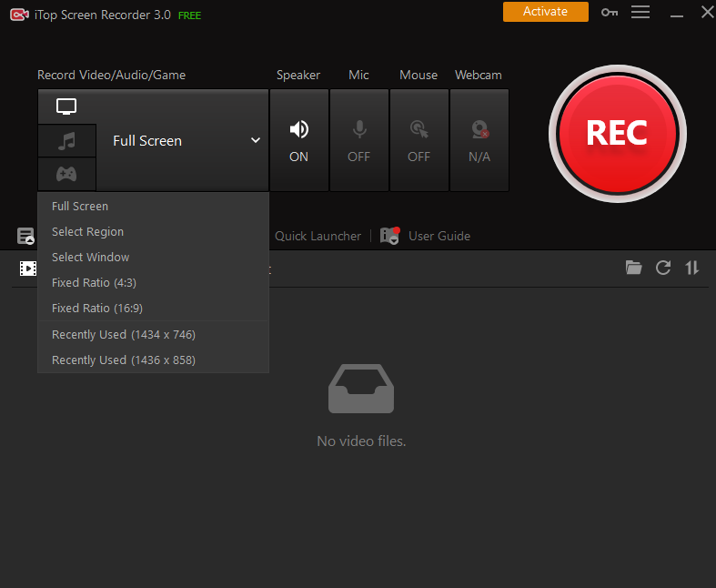The image size is (716, 588).
Task: Select the audio-only recording music note icon
Action: pos(66,141)
